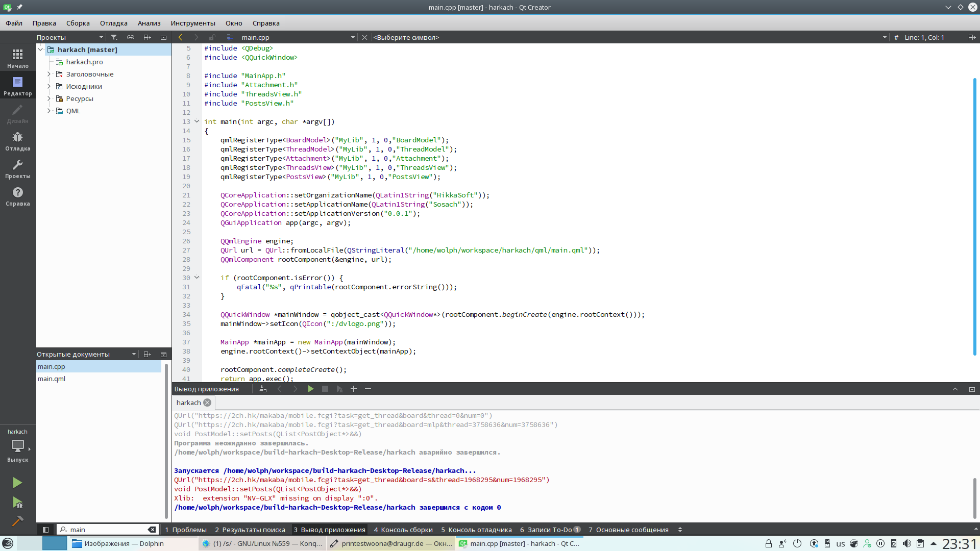Image resolution: width=980 pixels, height=551 pixels.
Task: Open the Инструменты menu
Action: point(193,23)
